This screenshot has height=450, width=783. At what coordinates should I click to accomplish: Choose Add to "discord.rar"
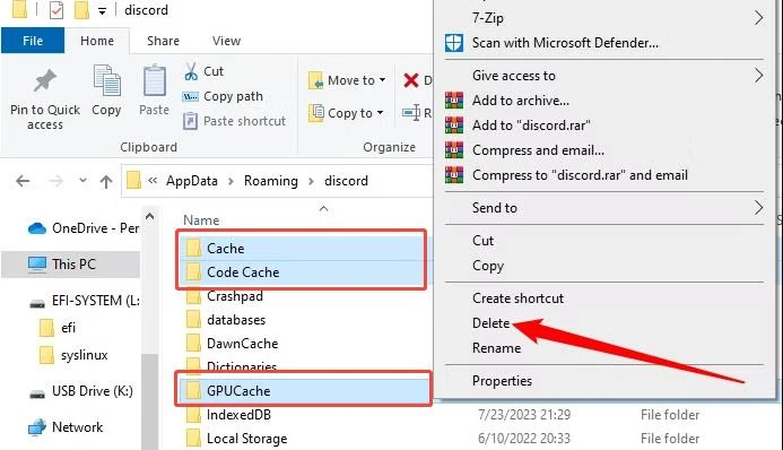pos(604,125)
